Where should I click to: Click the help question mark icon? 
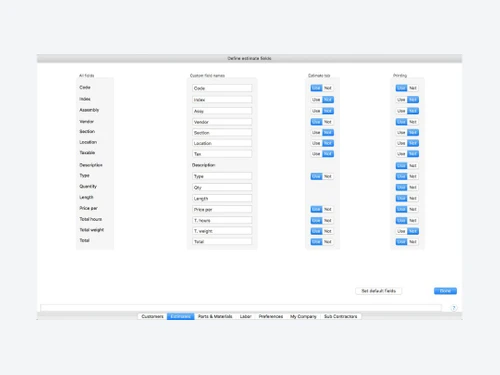454,308
